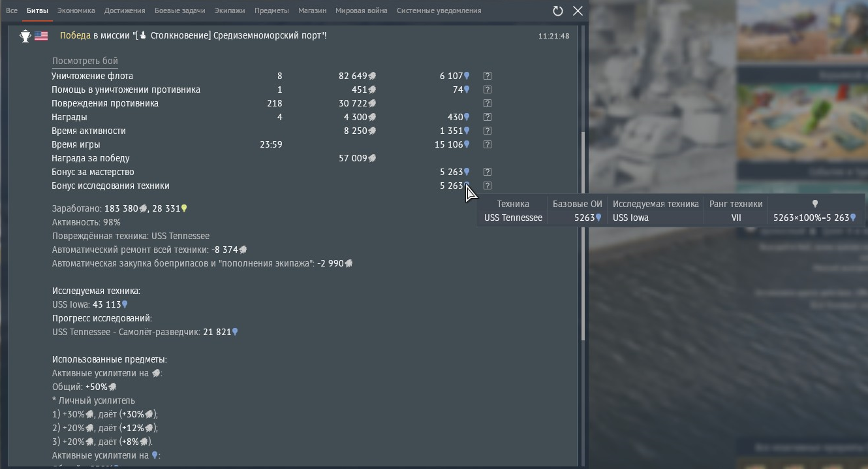Click silver icon after repair cost -8 374
This screenshot has height=469, width=868.
[243, 250]
